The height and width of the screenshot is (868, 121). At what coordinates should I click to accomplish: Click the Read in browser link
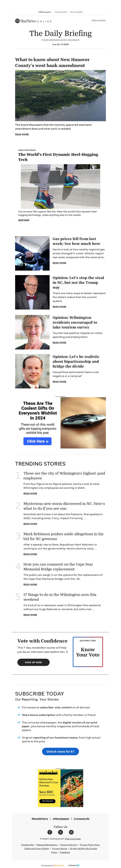click(99, 20)
